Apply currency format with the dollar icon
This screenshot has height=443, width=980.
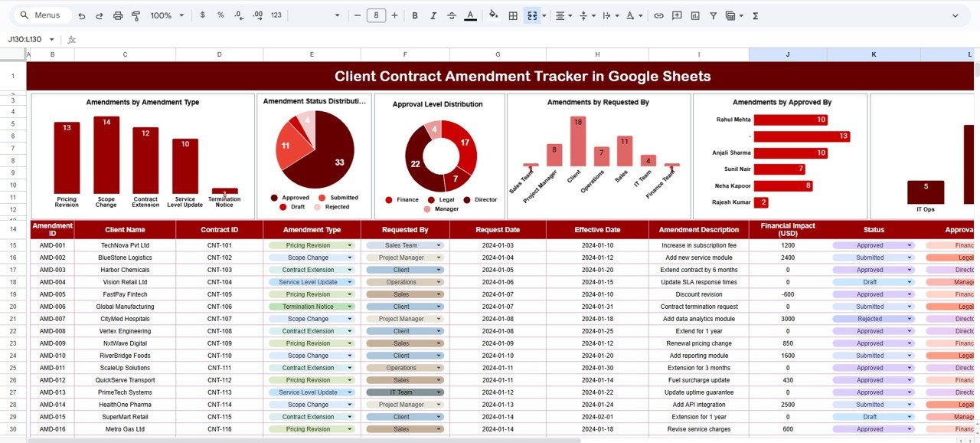[202, 15]
